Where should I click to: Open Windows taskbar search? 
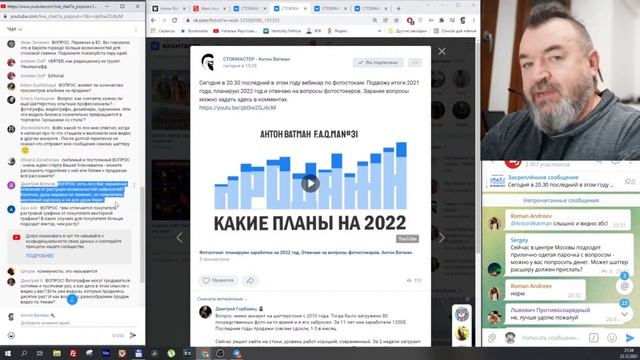click(x=24, y=353)
